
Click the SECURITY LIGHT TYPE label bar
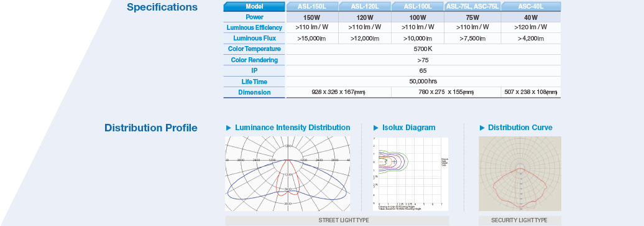(520, 220)
